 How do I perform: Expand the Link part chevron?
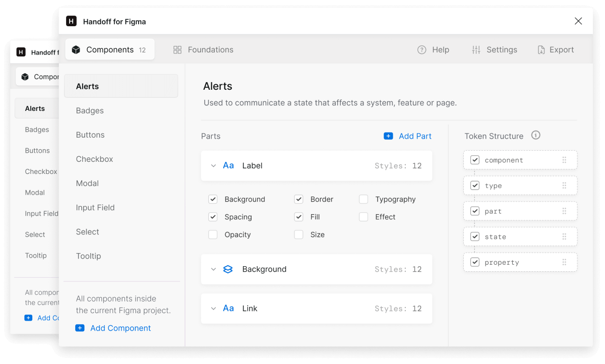pyautogui.click(x=213, y=309)
